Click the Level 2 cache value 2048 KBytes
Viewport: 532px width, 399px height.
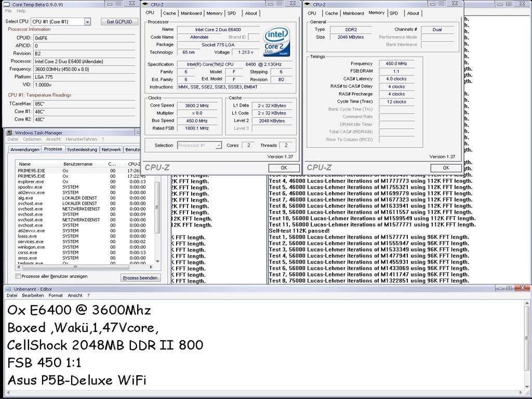pos(272,121)
